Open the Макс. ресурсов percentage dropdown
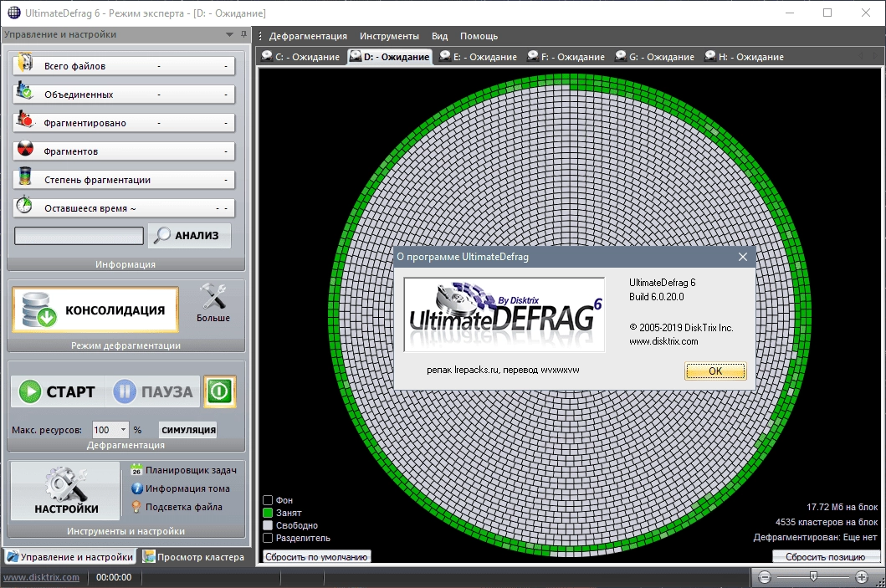The width and height of the screenshot is (886, 588). click(123, 430)
